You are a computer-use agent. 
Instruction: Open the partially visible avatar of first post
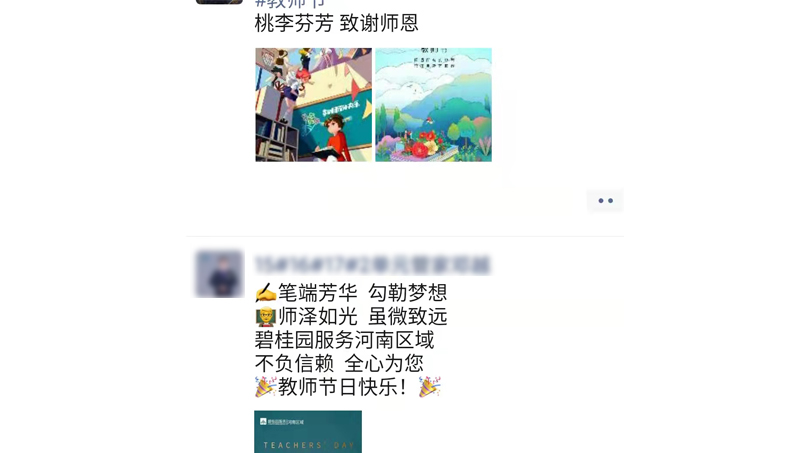[219, 2]
